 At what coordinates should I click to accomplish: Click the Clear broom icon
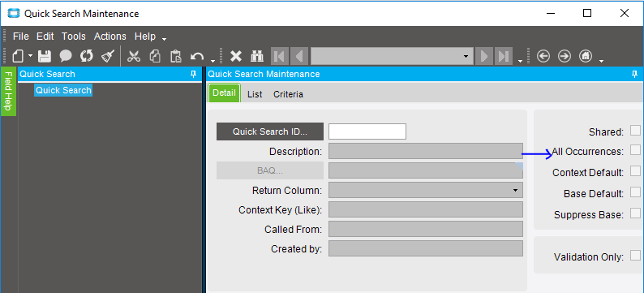tap(108, 56)
